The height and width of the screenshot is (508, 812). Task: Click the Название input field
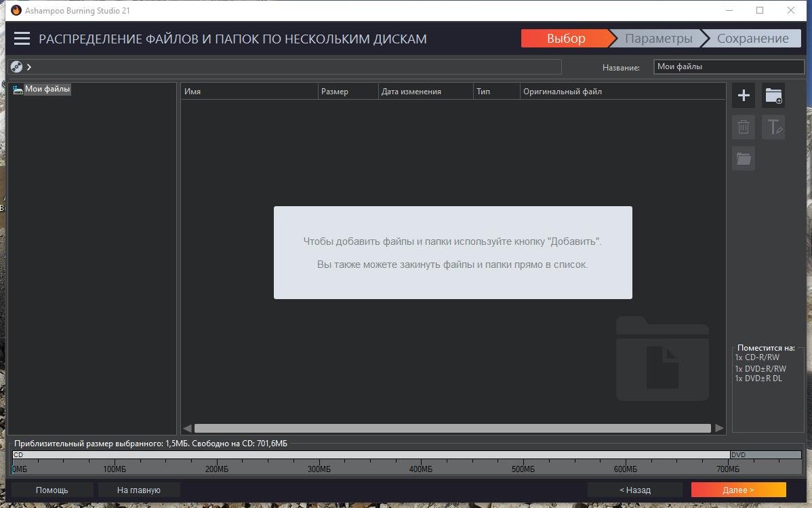click(729, 66)
